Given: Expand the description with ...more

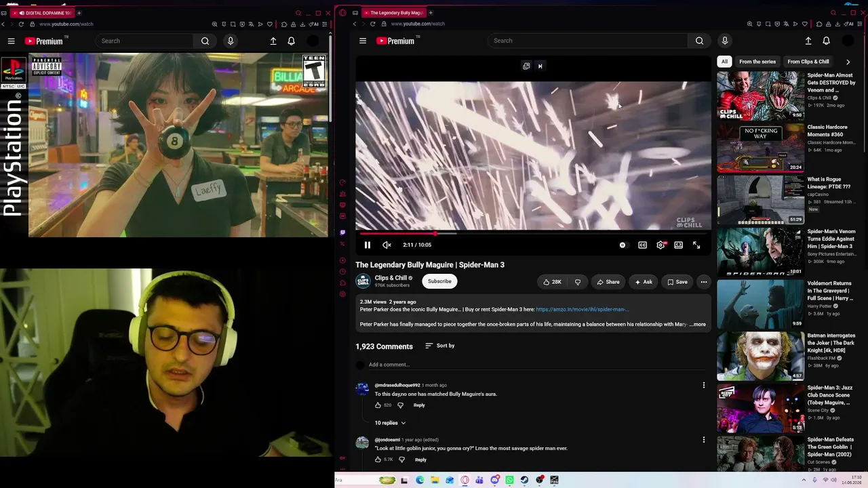Looking at the screenshot, I should [698, 325].
